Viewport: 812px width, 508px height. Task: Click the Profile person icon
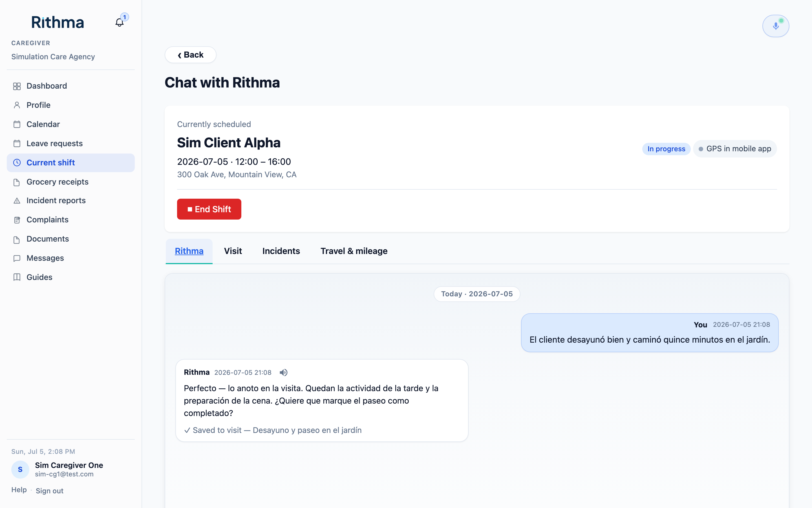point(17,105)
